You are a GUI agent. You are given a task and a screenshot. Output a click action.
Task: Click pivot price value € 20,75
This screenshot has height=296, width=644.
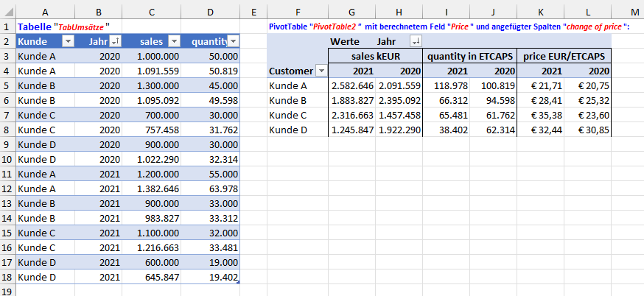tap(588, 86)
